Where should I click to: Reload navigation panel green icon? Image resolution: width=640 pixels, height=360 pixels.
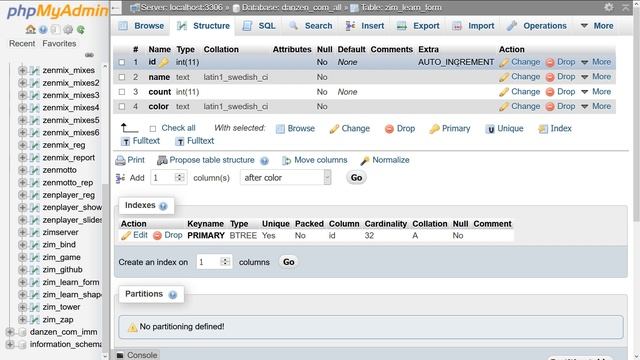tap(81, 29)
